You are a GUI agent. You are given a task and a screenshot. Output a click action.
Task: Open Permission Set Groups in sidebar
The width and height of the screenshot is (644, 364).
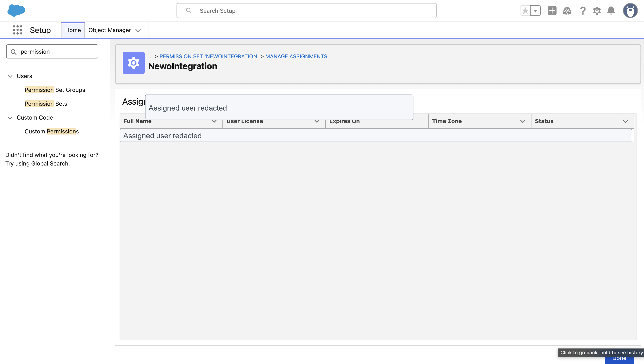pyautogui.click(x=55, y=90)
